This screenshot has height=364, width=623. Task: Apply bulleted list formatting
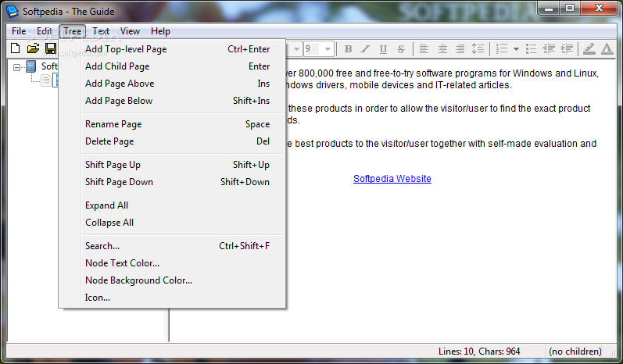[532, 49]
